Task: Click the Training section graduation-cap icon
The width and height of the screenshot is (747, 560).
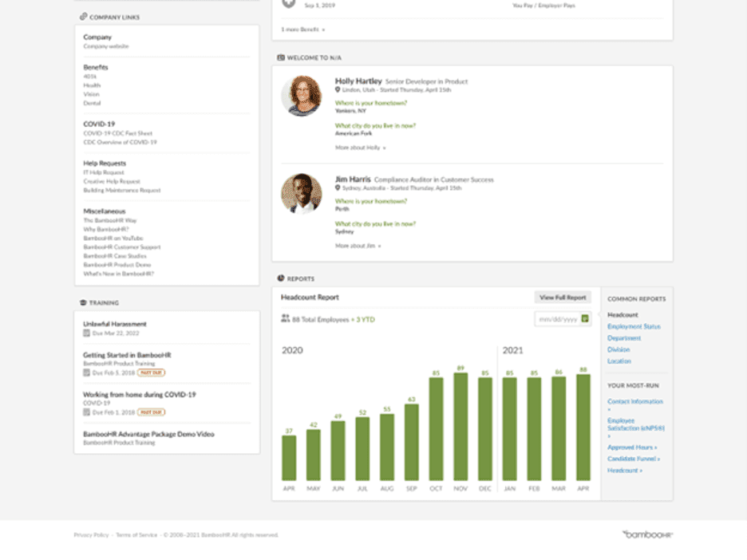Action: coord(82,302)
